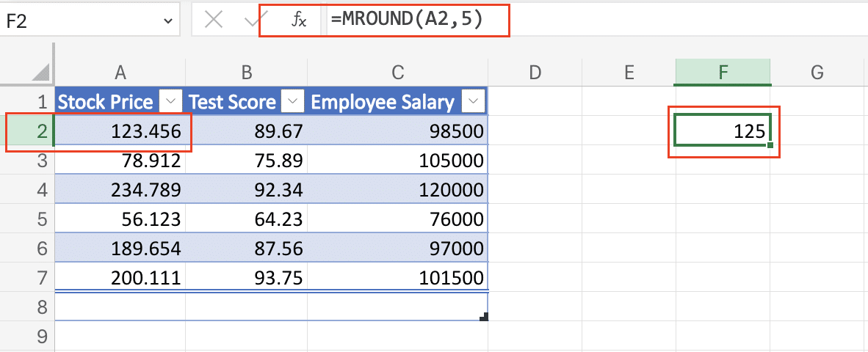
Task: Open the Employee Salary filter dropdown
Action: tap(474, 101)
